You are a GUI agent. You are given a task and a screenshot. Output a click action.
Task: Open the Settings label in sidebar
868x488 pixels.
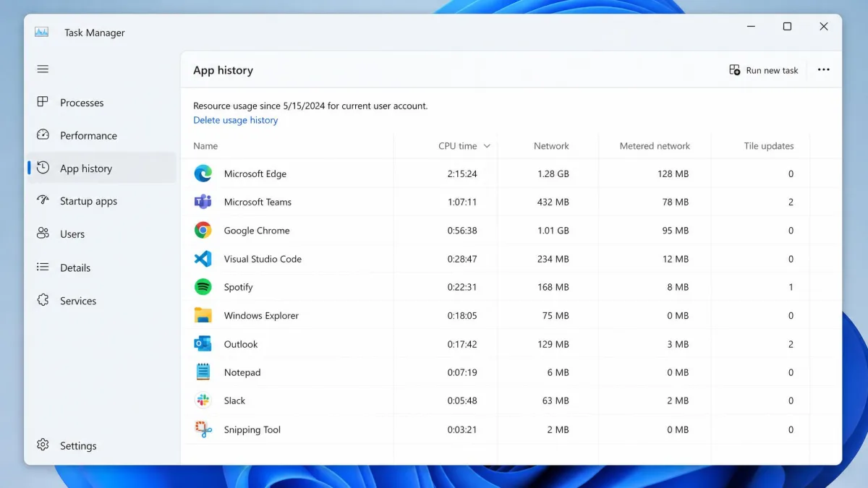coord(78,446)
